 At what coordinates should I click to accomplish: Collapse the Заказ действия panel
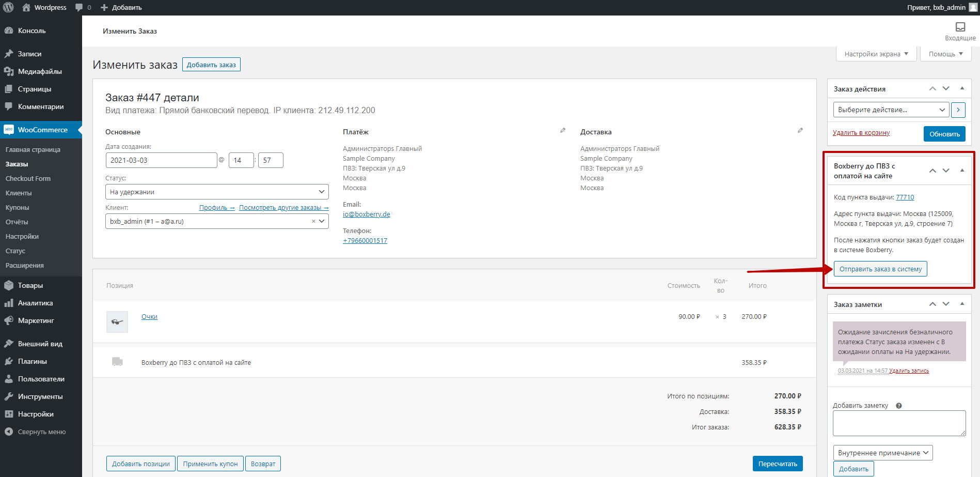962,88
